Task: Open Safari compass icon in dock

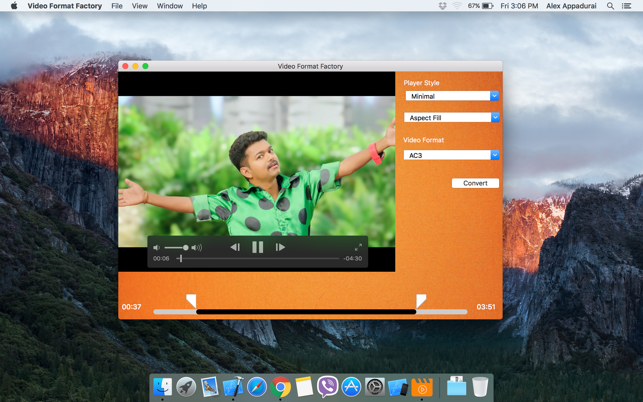Action: tap(257, 387)
